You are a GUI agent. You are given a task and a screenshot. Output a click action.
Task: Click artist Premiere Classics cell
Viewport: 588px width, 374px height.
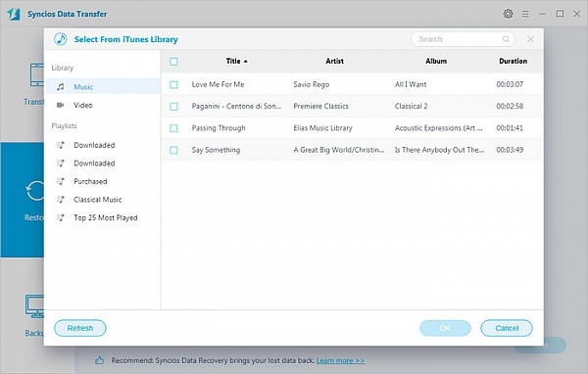coord(321,106)
